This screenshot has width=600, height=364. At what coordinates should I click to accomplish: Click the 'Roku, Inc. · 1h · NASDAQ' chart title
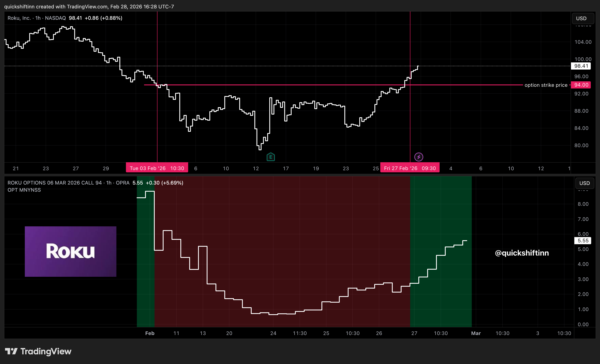[37, 18]
